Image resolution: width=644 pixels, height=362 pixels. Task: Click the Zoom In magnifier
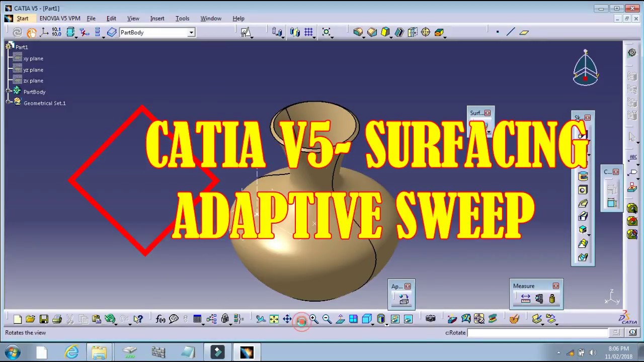point(314,319)
